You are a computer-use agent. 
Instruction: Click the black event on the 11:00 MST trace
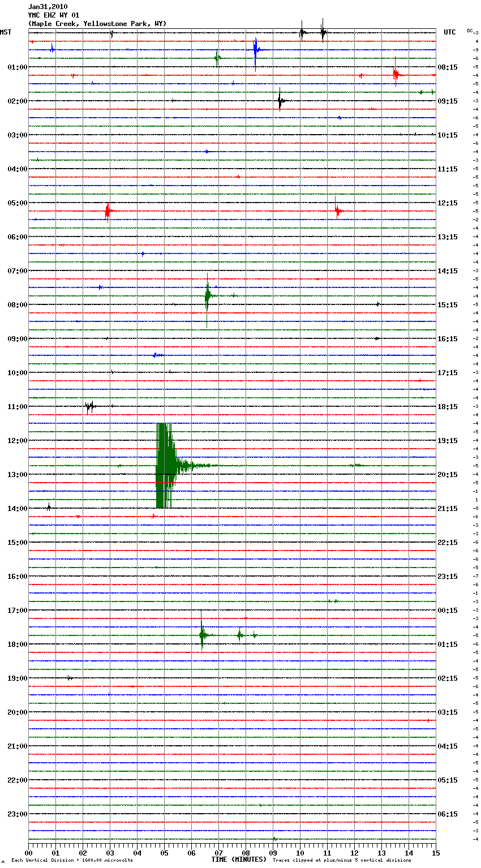[91, 406]
